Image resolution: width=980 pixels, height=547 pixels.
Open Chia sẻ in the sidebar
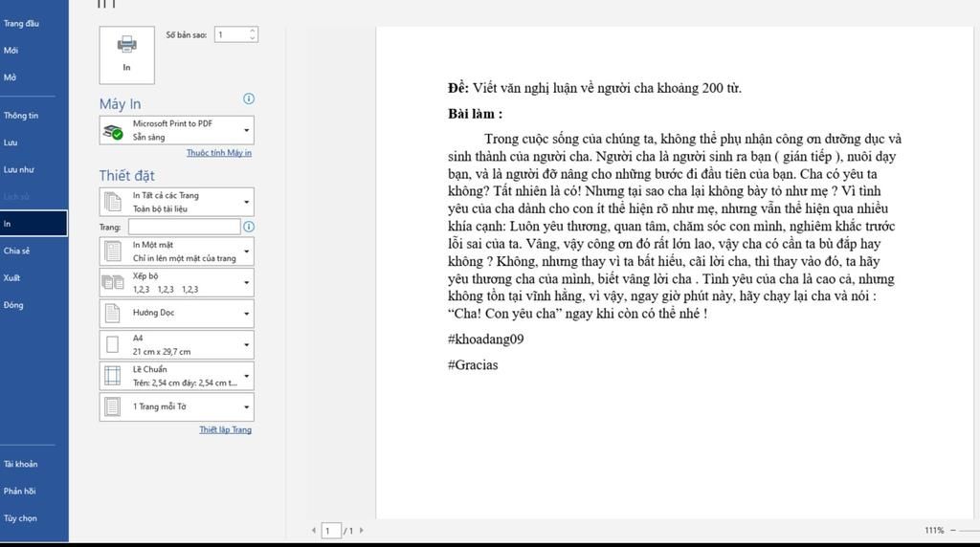[x=16, y=251]
